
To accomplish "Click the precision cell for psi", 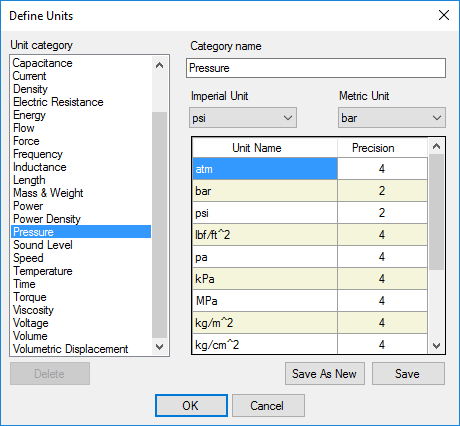I will pyautogui.click(x=382, y=213).
